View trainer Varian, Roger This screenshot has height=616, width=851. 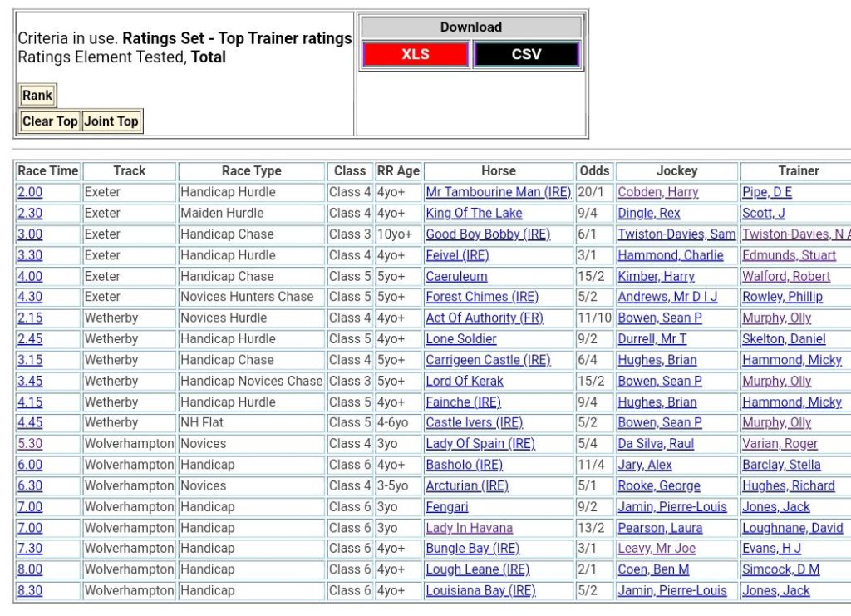click(x=780, y=444)
